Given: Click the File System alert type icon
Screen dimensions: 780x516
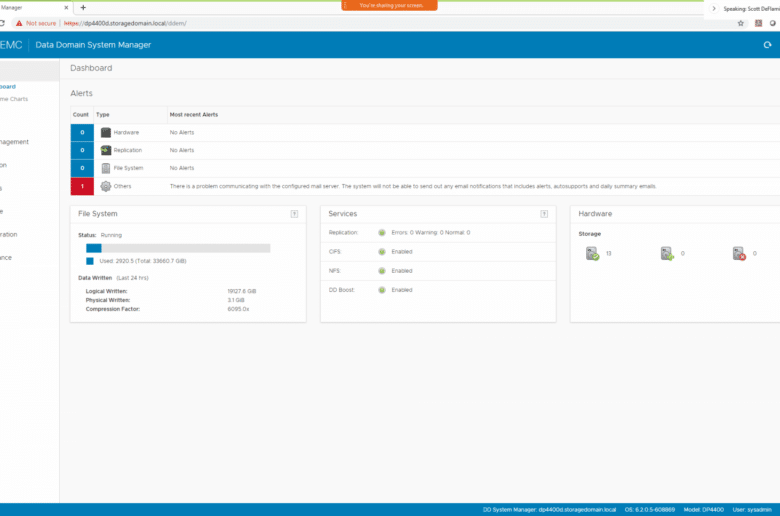Looking at the screenshot, I should (105, 168).
